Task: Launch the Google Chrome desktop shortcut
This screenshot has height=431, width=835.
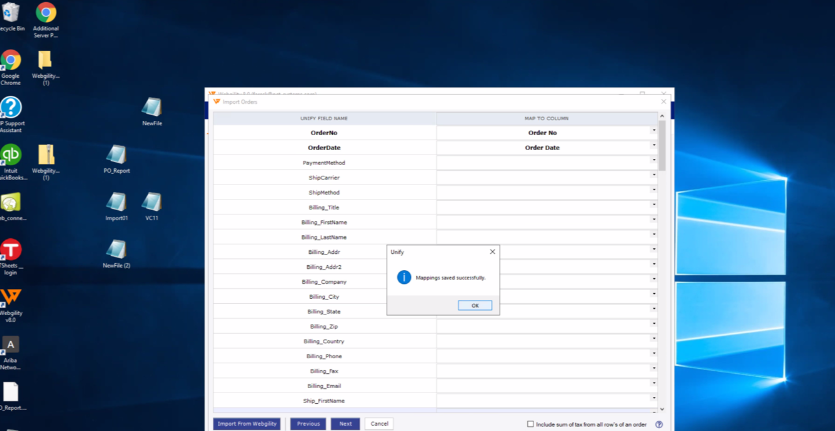Action: point(11,60)
